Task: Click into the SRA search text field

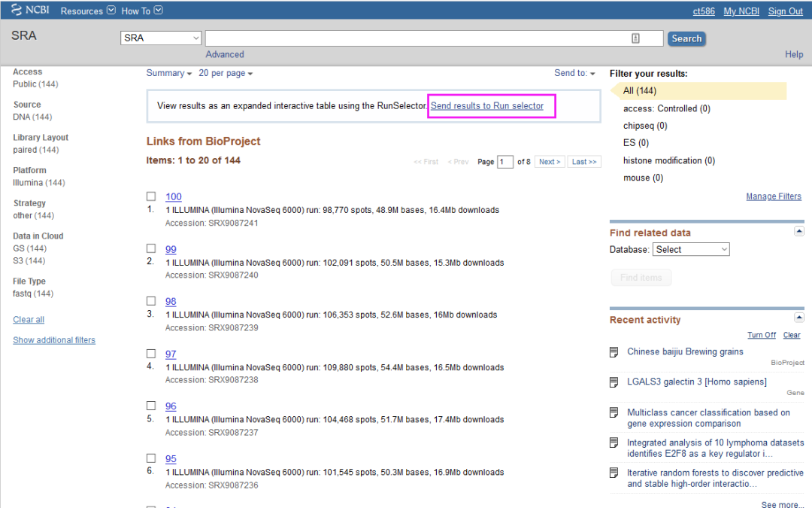Action: coord(434,38)
